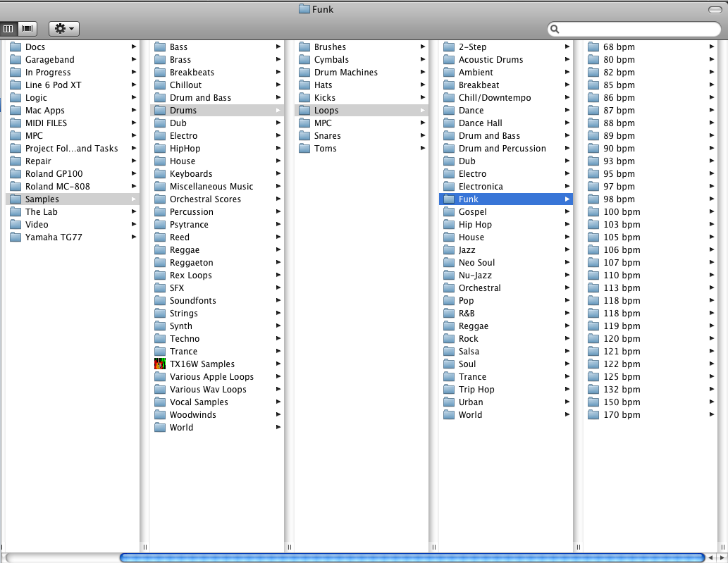Select the Acoustic Drums folder icon
The height and width of the screenshot is (563, 728).
pyautogui.click(x=449, y=60)
